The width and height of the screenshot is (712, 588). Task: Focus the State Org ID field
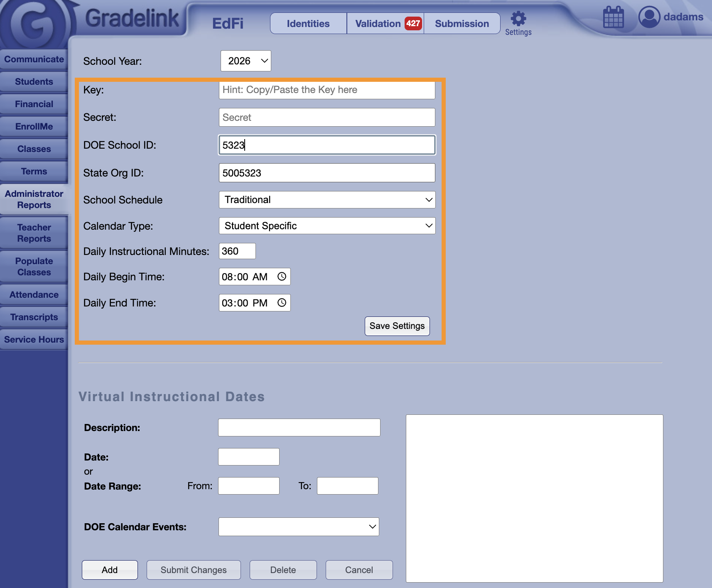click(327, 173)
